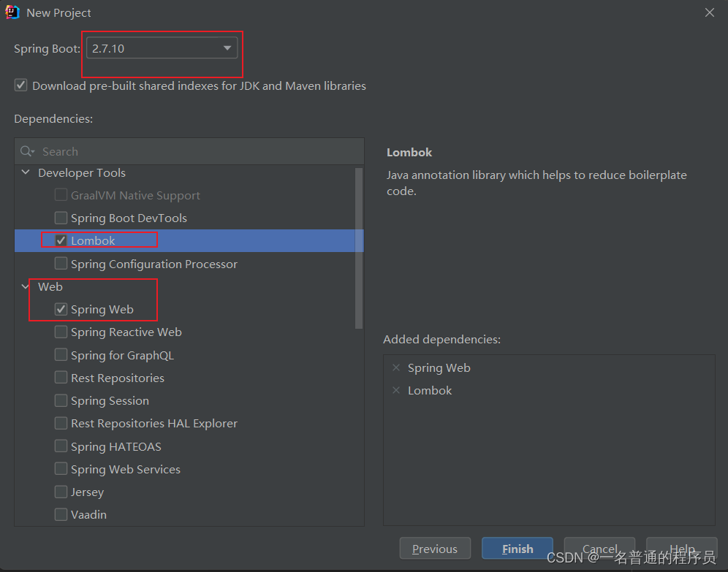
Task: Enable the Jersey dependency checkbox
Action: click(x=61, y=492)
